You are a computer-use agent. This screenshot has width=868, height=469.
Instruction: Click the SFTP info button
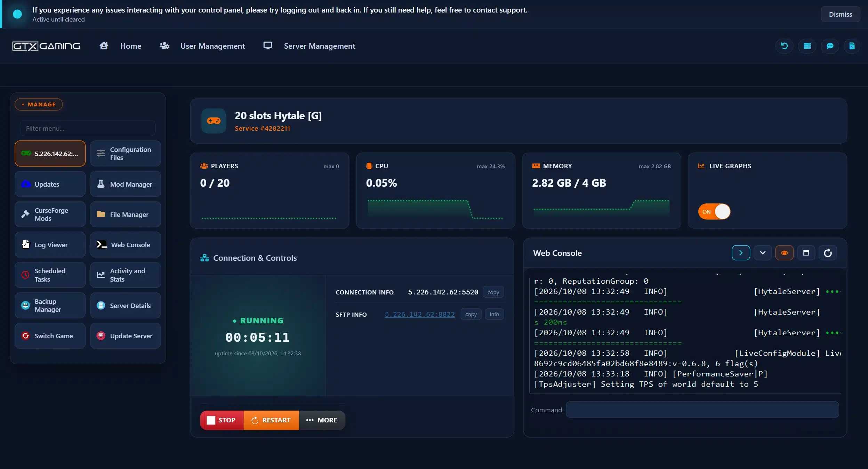(x=494, y=314)
